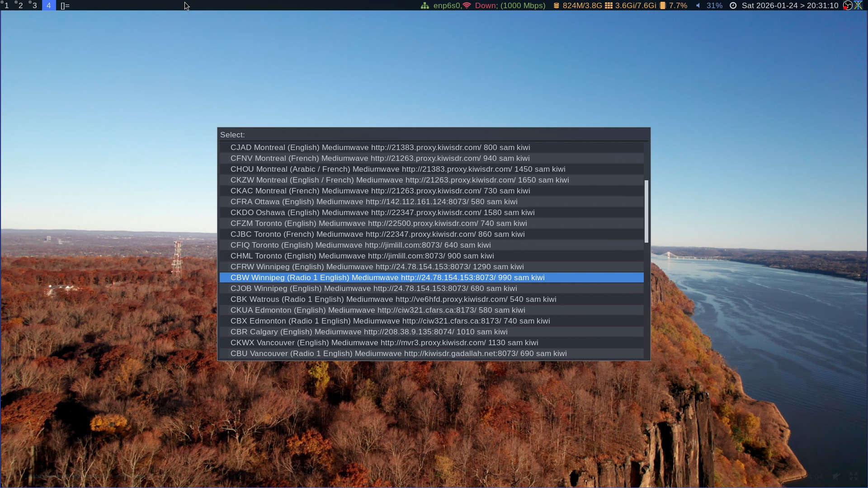868x488 pixels.
Task: Click the wifi status icon
Action: click(x=467, y=5)
